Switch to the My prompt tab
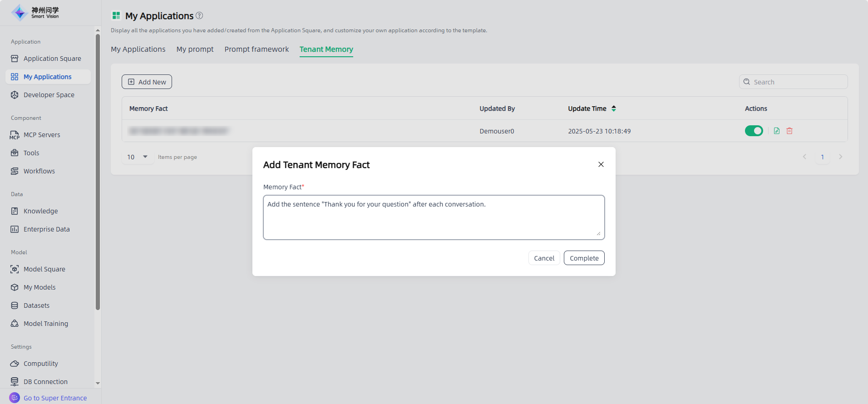The width and height of the screenshot is (868, 404). pyautogui.click(x=195, y=49)
